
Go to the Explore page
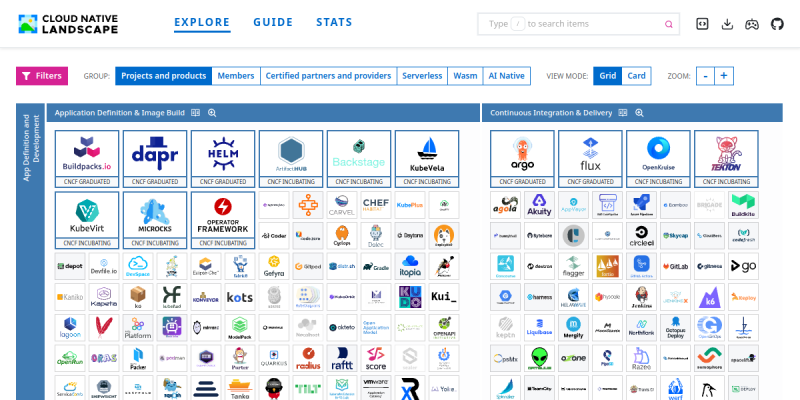[x=202, y=22]
